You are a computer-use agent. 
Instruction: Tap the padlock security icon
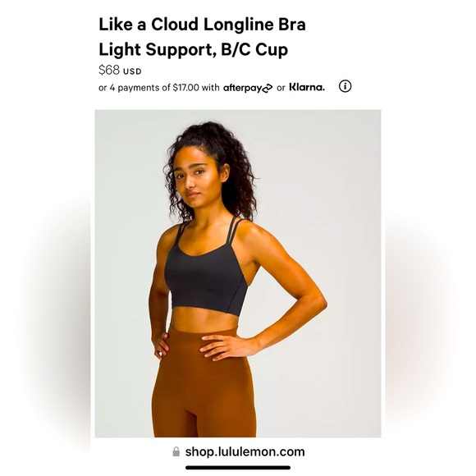coord(176,451)
